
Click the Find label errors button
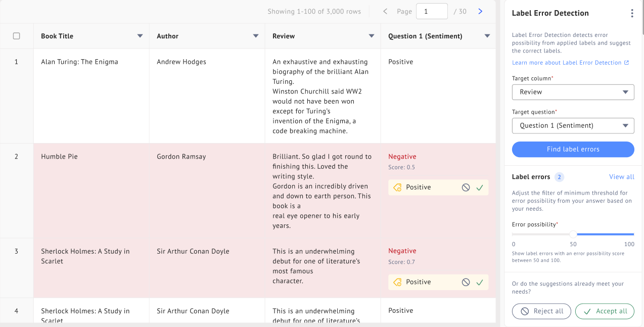[x=573, y=149]
